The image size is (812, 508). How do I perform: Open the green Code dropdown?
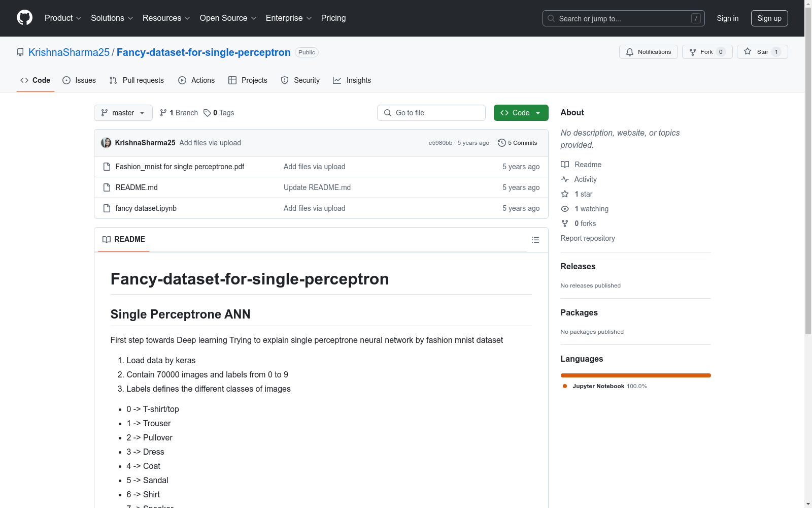(521, 113)
